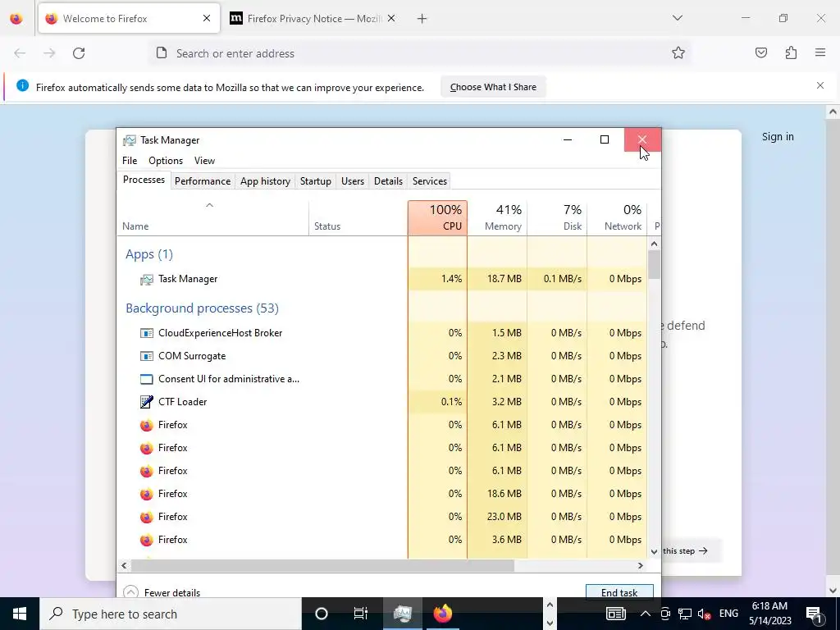Sort processes by Status column
This screenshot has height=630, width=840.
click(358, 218)
